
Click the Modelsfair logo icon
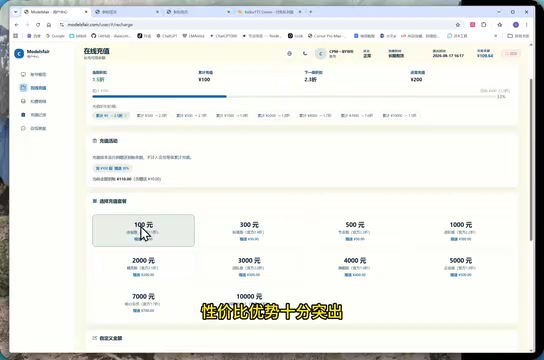[x=19, y=53]
